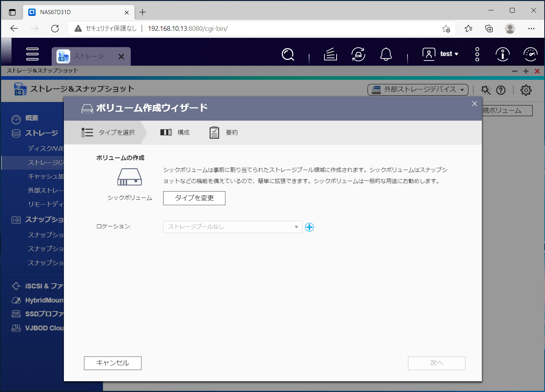
Task: Open the browser profile avatar
Action: 510,29
